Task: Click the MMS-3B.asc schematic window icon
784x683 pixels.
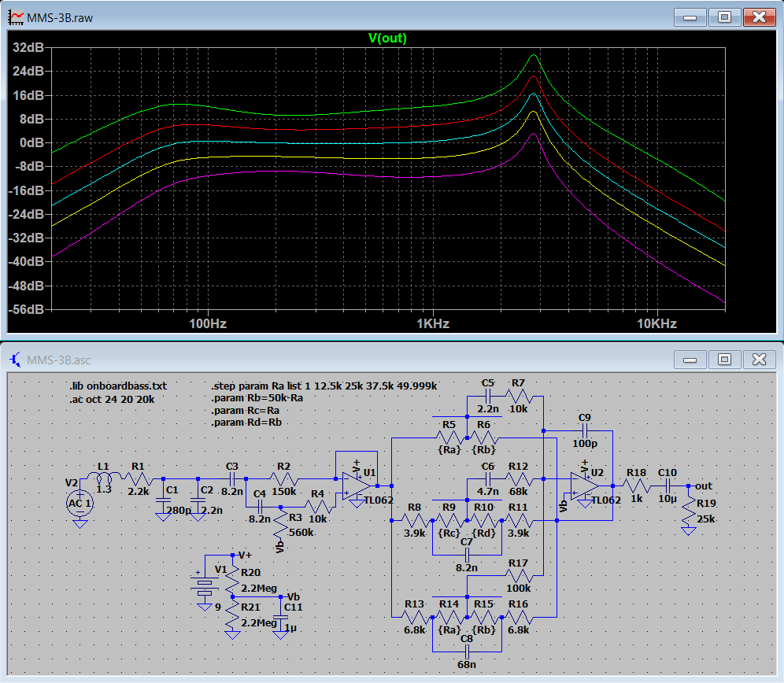Action: coord(16,360)
